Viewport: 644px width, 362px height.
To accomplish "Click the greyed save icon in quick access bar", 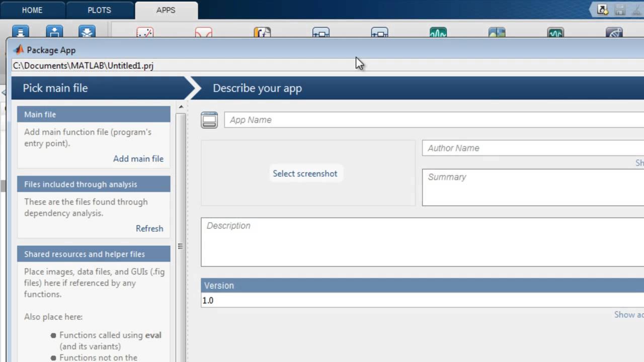I will 620,9.
